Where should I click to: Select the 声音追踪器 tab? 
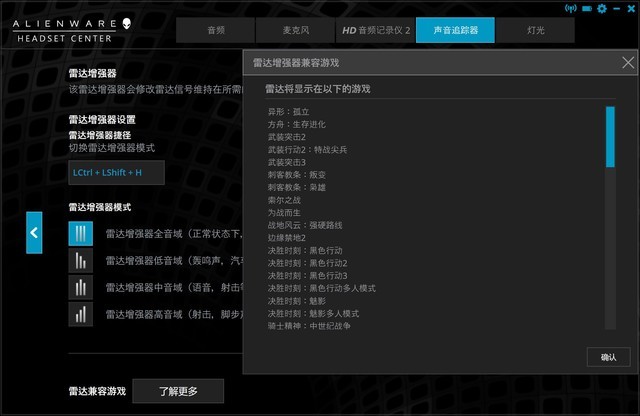456,30
